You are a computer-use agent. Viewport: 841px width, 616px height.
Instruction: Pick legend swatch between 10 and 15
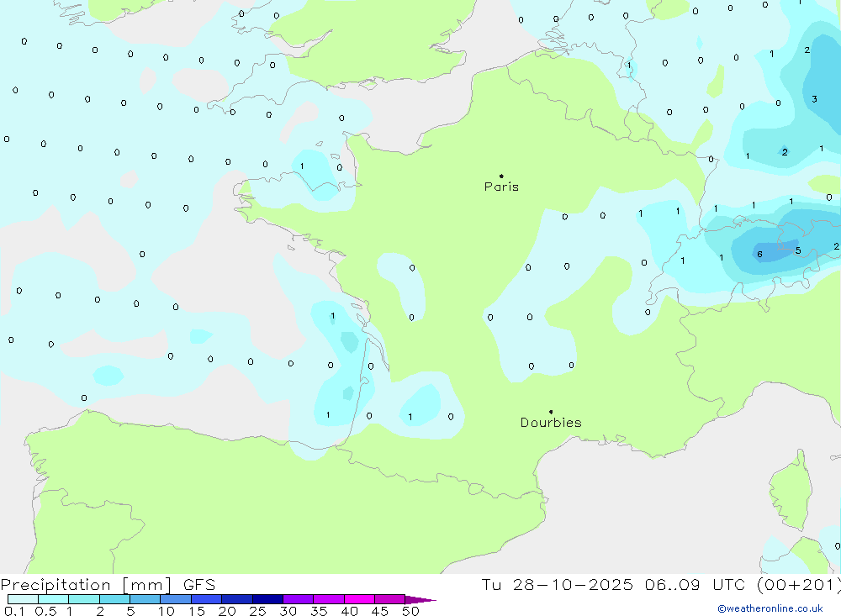[176, 599]
